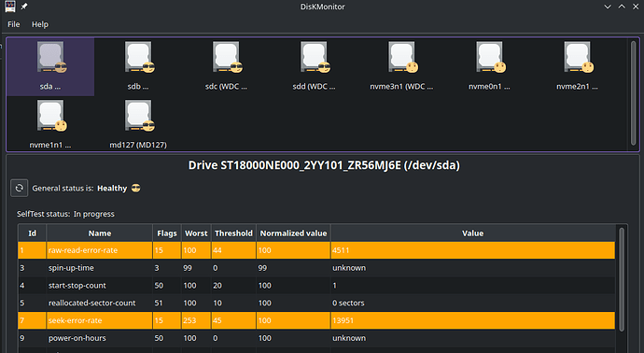This screenshot has height=353, width=644.
Task: Sort table by Normalized value column header
Action: point(293,233)
